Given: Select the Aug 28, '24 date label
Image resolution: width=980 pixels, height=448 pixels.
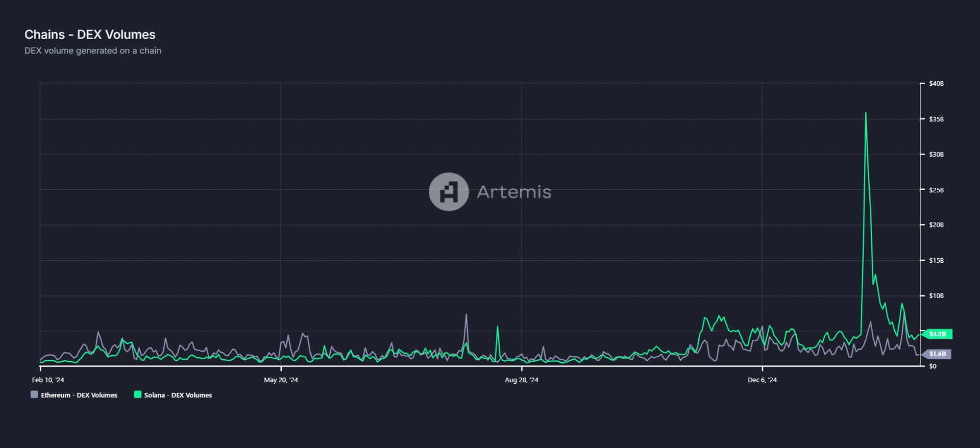Looking at the screenshot, I should pos(521,380).
